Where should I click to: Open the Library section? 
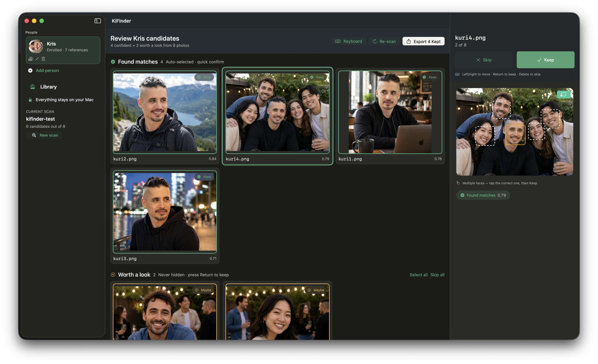[x=48, y=87]
